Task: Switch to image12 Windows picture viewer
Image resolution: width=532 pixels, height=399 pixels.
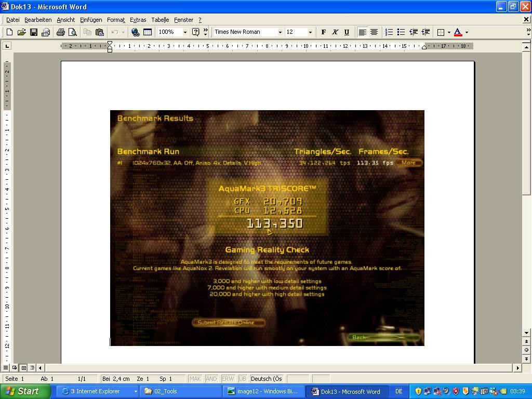Action: click(x=264, y=392)
